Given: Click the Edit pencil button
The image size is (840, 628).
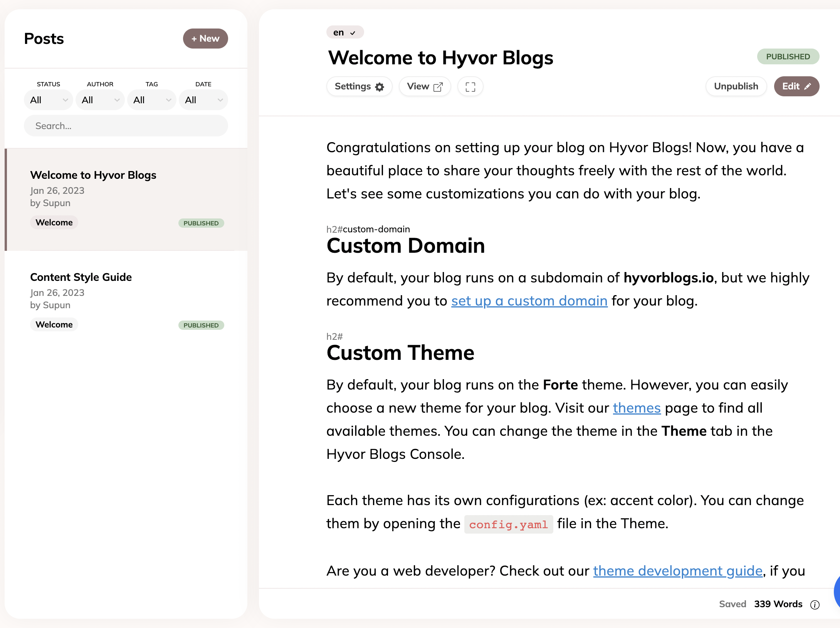Looking at the screenshot, I should pos(796,86).
